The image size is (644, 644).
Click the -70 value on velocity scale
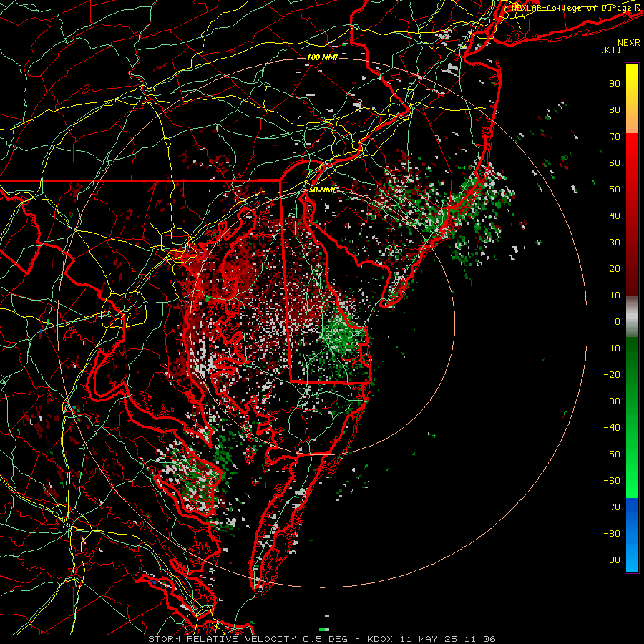point(612,507)
